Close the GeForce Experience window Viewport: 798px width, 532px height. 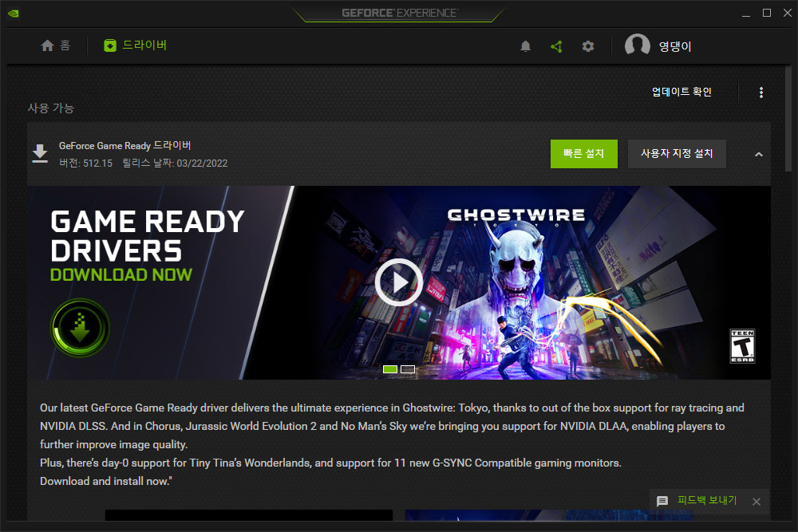click(x=788, y=14)
